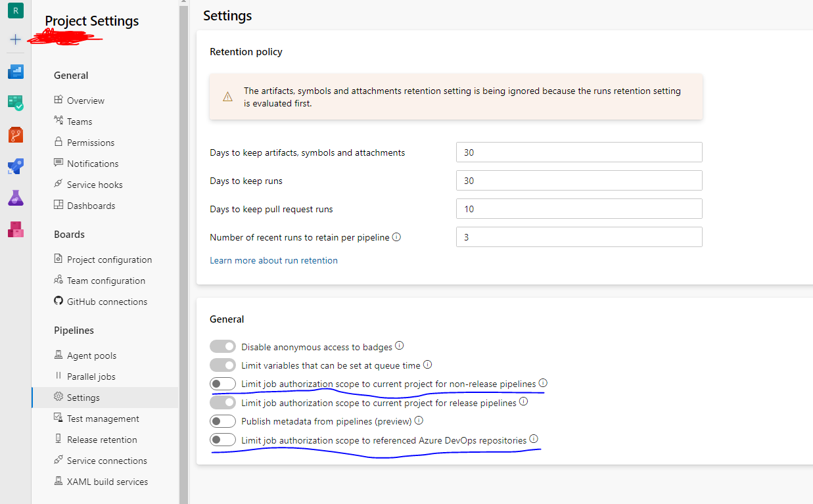Click the Agent pools icon

(58, 355)
